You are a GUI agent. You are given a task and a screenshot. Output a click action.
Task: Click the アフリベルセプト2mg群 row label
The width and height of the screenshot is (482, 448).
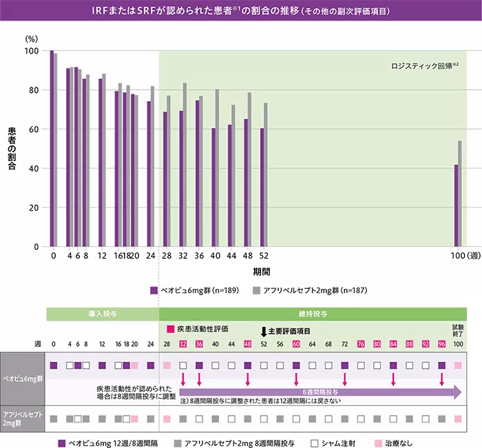point(22,418)
